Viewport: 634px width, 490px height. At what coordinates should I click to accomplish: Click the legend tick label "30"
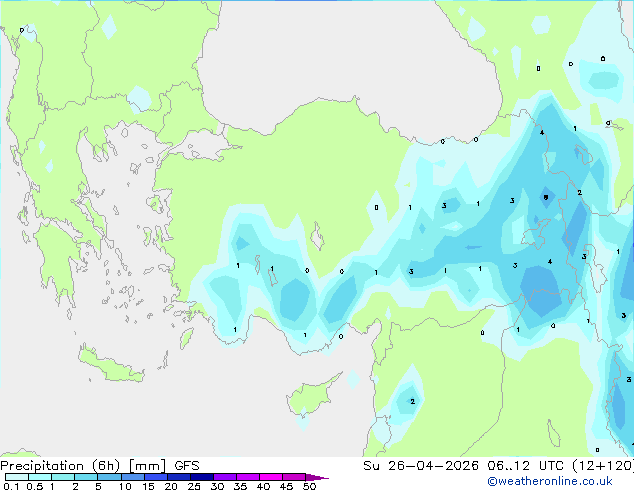pos(217,486)
